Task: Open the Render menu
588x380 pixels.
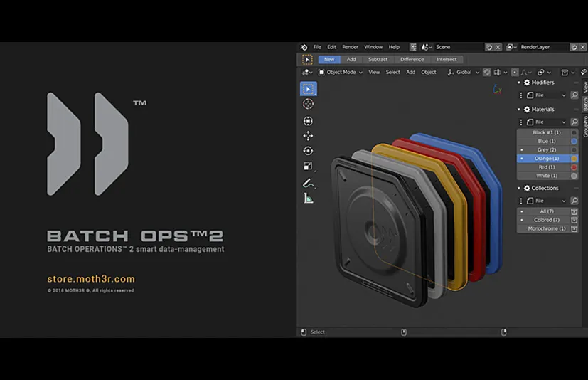Action: click(x=351, y=47)
